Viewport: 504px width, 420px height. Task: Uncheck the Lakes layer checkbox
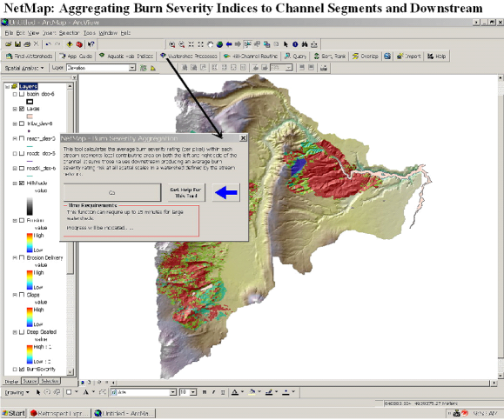[x=22, y=109]
